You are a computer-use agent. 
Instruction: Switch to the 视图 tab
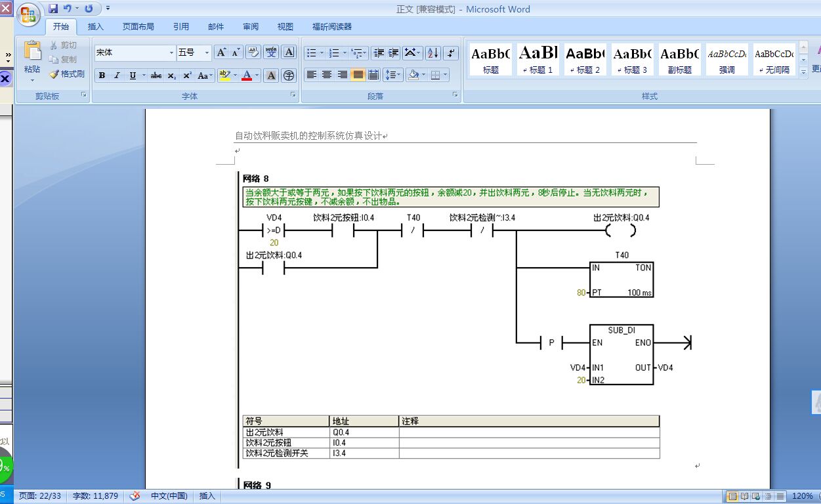285,27
